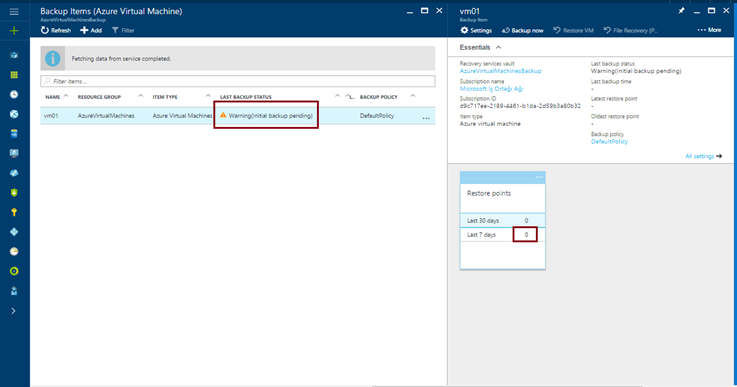The width and height of the screenshot is (737, 387).
Task: Open the SQL database sidebar icon
Action: (14, 134)
